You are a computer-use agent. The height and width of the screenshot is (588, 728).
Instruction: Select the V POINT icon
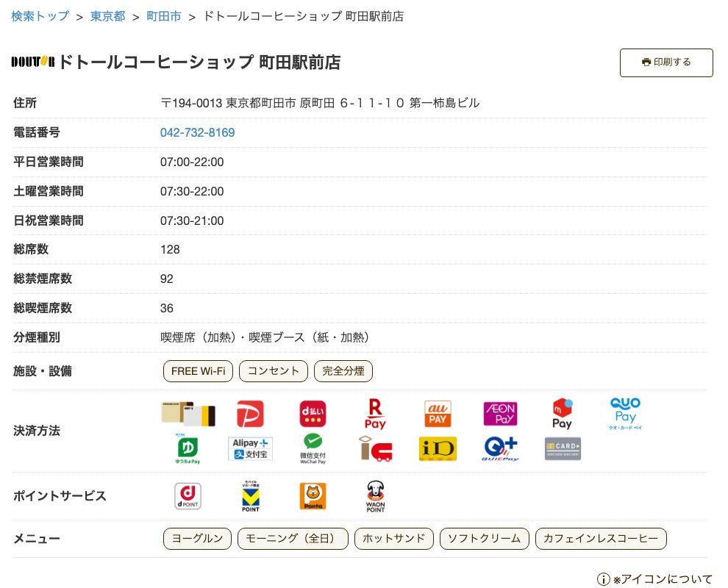(x=251, y=496)
